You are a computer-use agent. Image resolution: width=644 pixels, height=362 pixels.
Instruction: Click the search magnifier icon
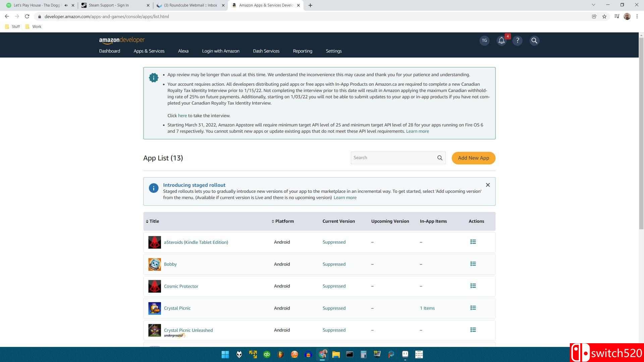click(x=440, y=158)
